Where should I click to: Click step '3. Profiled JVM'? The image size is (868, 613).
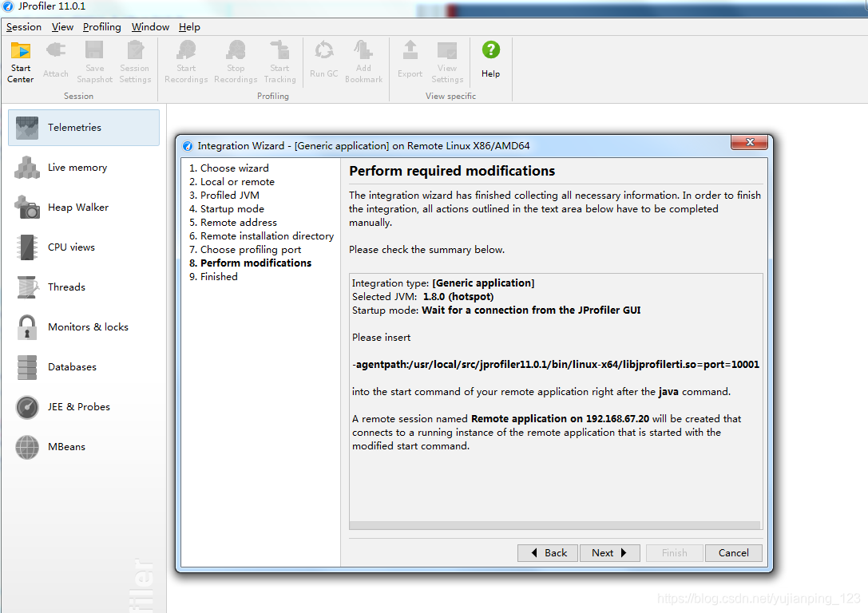pos(224,195)
